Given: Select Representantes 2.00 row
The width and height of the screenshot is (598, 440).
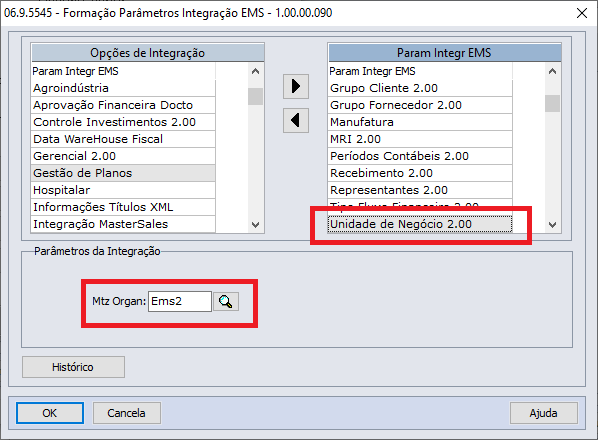Looking at the screenshot, I should (x=420, y=190).
